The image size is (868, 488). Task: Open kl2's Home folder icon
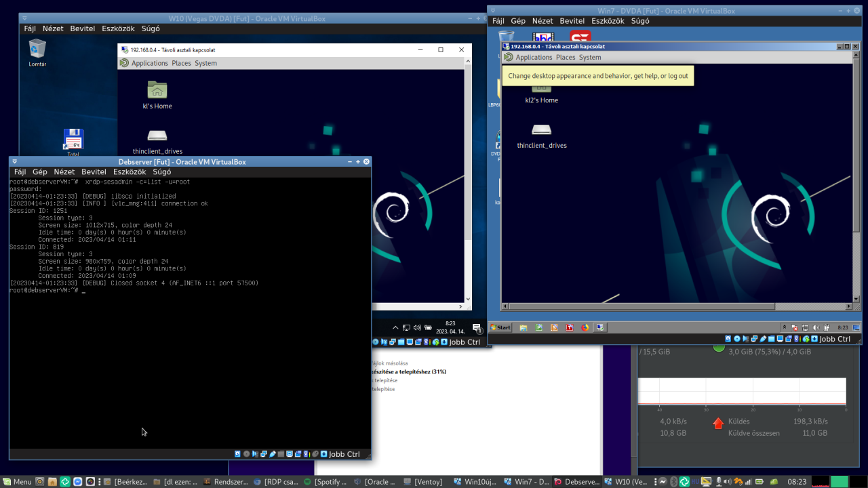[541, 95]
